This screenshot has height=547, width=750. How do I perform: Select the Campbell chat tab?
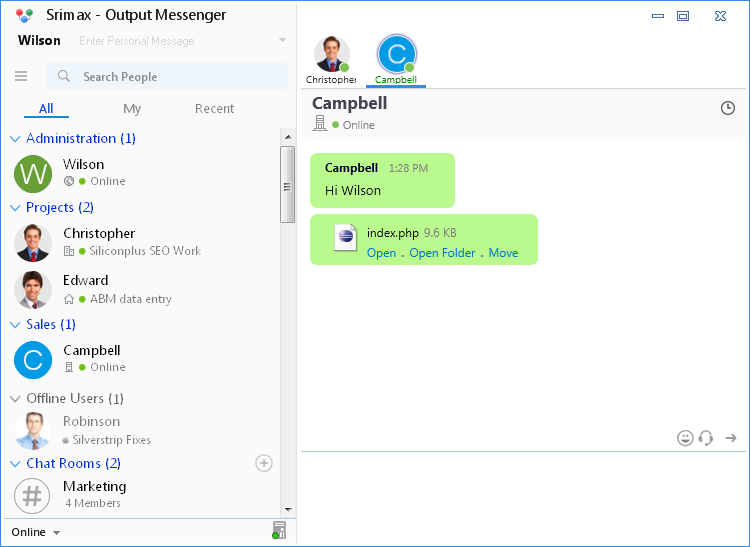click(x=396, y=60)
